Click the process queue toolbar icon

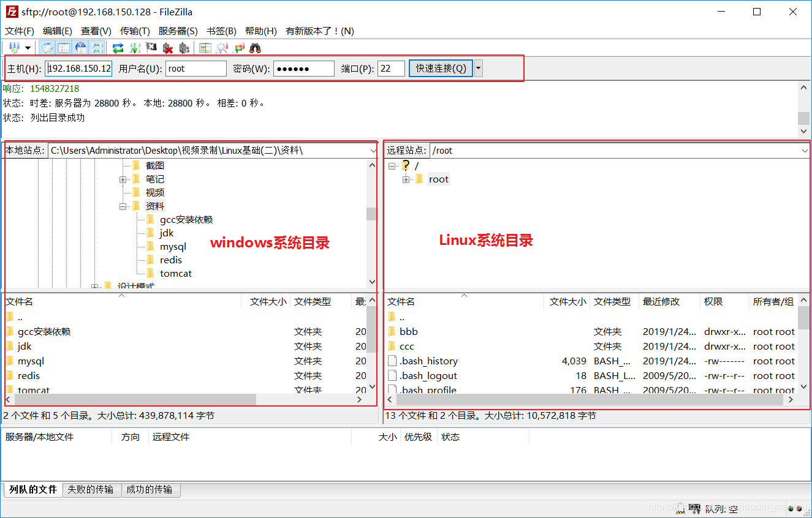pos(135,48)
